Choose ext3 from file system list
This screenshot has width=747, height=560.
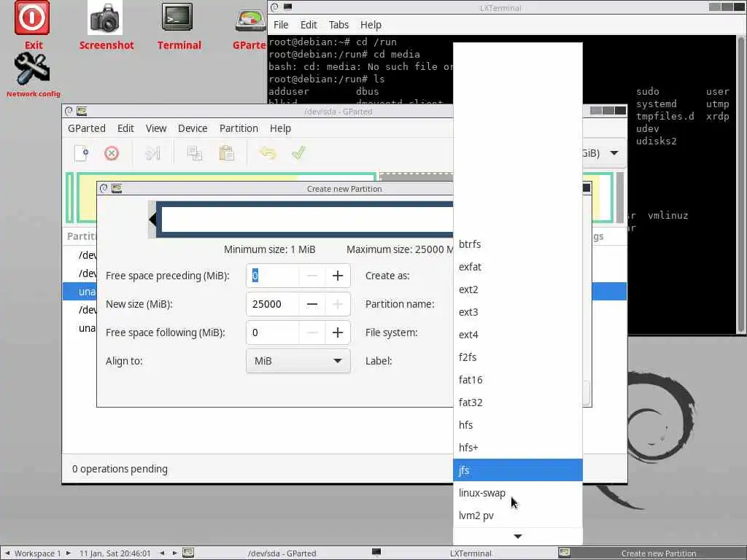[x=518, y=312]
